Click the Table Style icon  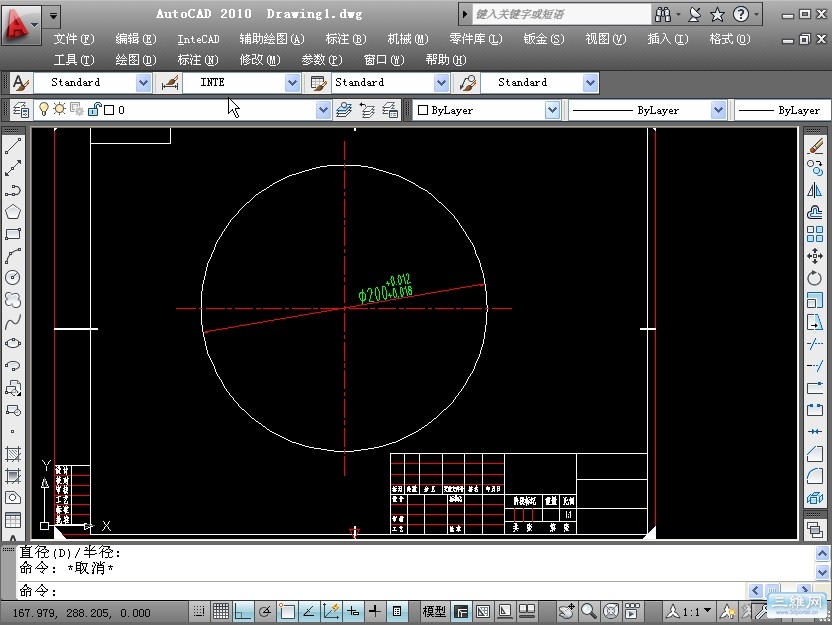point(318,83)
